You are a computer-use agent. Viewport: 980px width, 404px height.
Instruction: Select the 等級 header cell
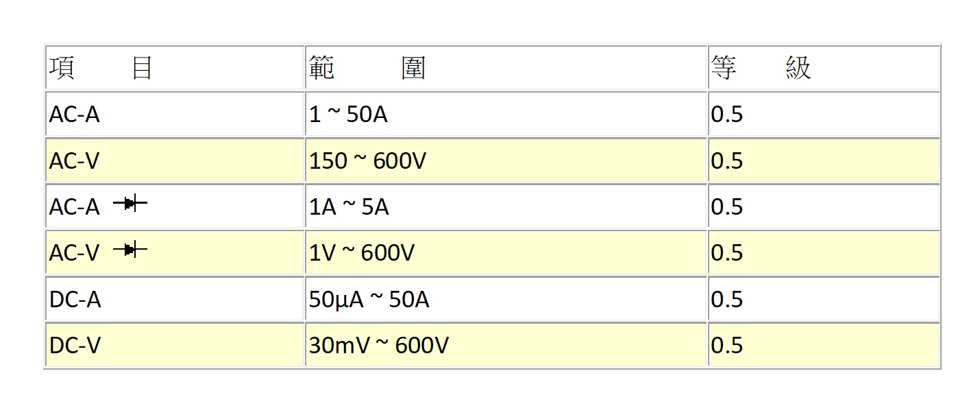click(823, 68)
